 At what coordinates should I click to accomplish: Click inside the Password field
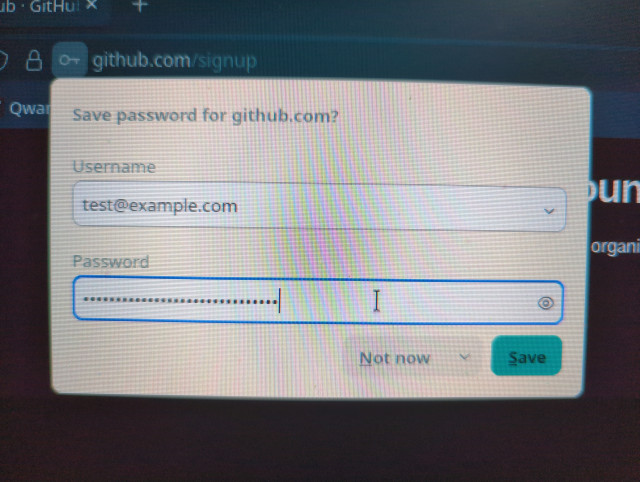(x=319, y=300)
